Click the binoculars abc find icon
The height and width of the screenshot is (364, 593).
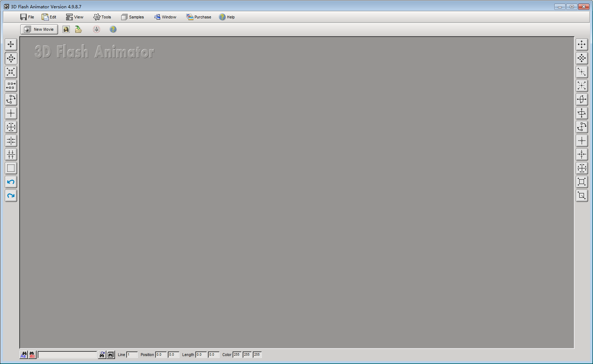point(32,355)
